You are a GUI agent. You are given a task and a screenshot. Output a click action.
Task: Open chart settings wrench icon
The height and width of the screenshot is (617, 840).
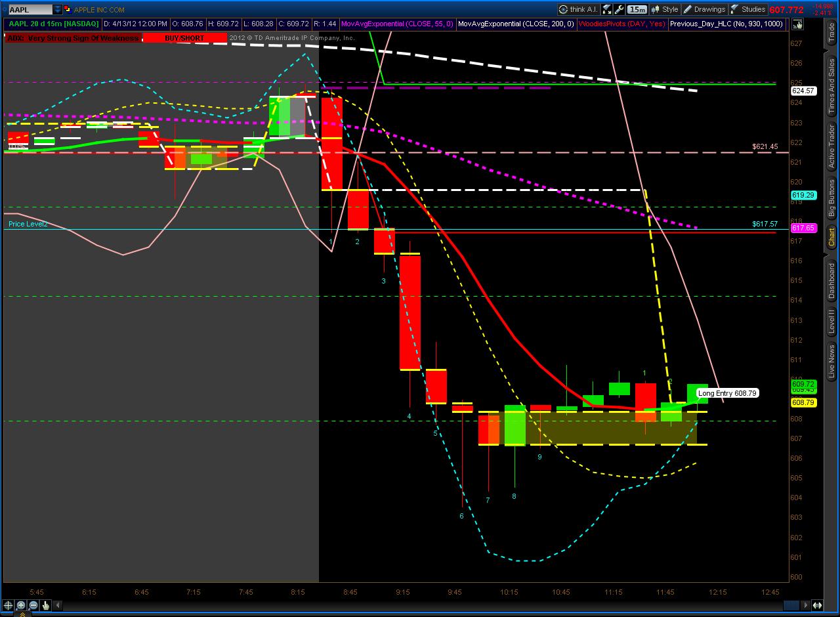tap(619, 9)
